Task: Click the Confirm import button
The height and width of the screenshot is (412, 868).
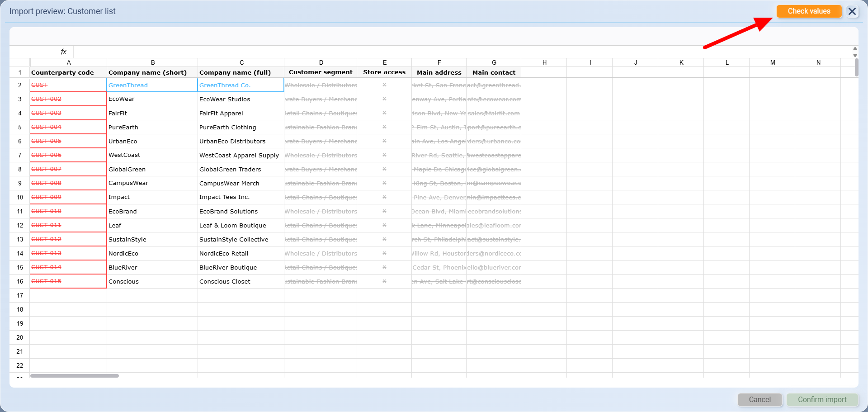Action: 822,399
